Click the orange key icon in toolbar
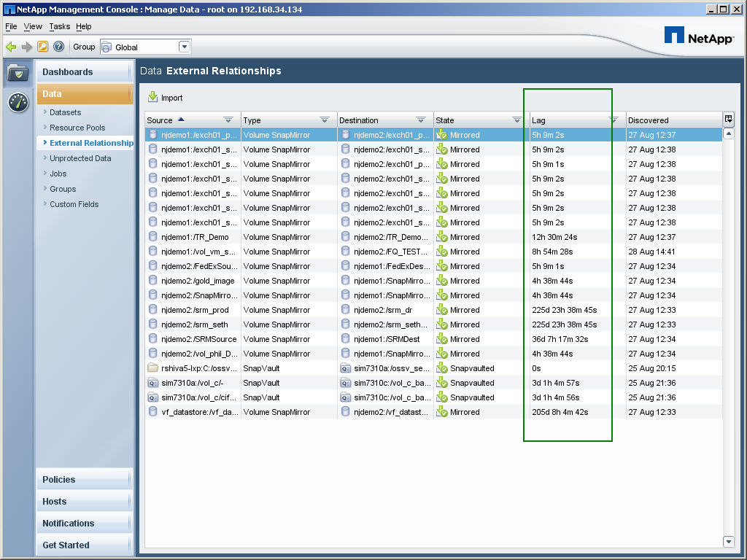The image size is (747, 560). coord(43,47)
